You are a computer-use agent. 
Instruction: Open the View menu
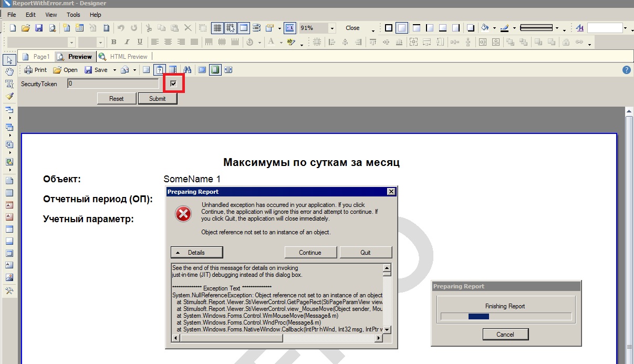click(51, 15)
